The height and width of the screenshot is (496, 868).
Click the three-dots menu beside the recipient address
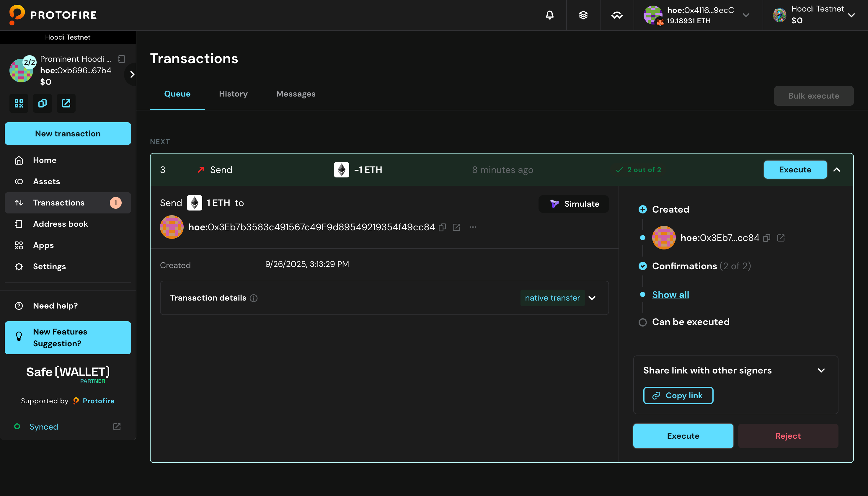click(x=473, y=227)
